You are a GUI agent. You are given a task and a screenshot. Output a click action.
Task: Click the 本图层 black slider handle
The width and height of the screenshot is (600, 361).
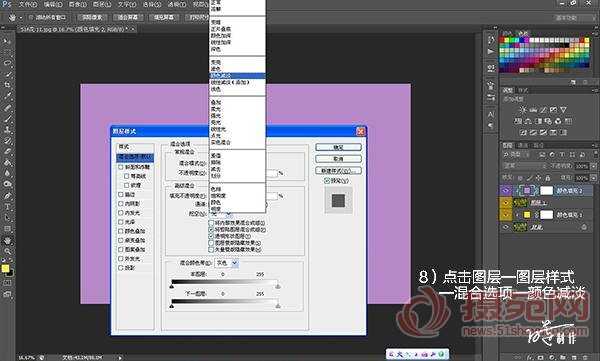pos(172,286)
